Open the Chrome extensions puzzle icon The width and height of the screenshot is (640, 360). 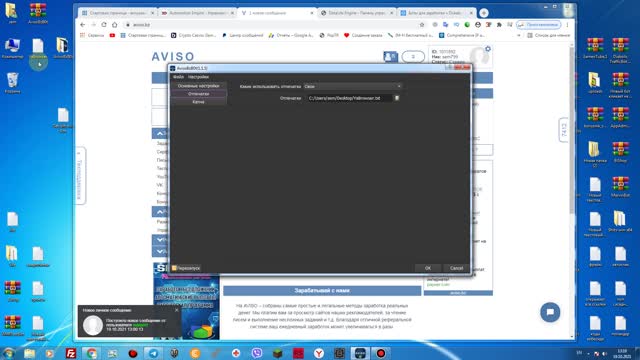point(499,25)
